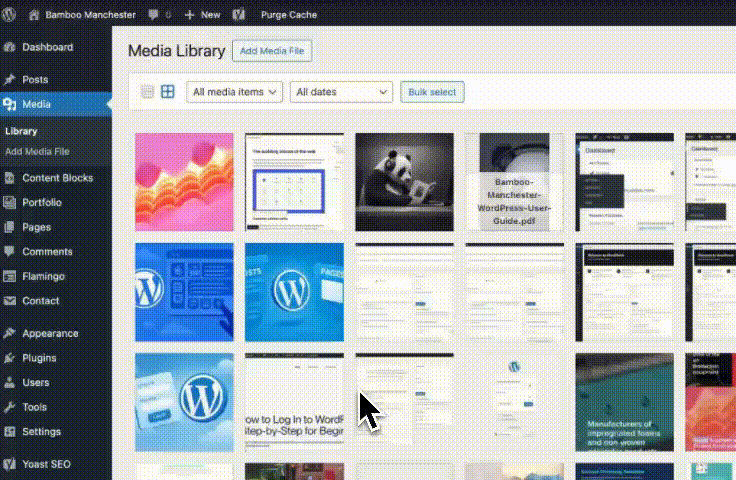Click the Purge Cache link

click(x=289, y=15)
